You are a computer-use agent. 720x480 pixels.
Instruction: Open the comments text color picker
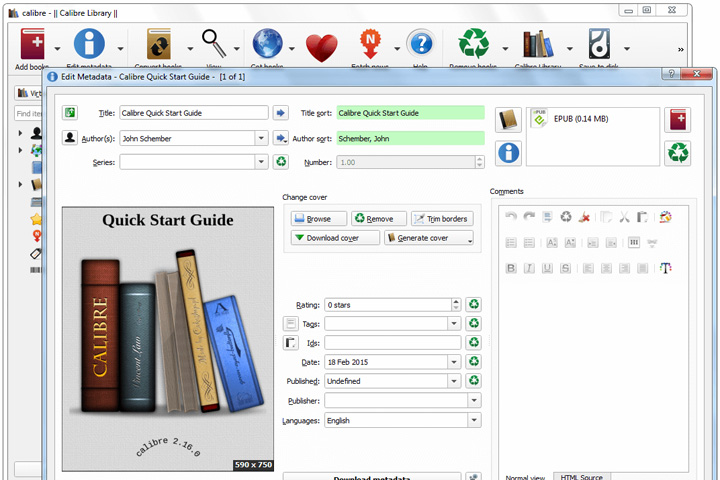(665, 268)
